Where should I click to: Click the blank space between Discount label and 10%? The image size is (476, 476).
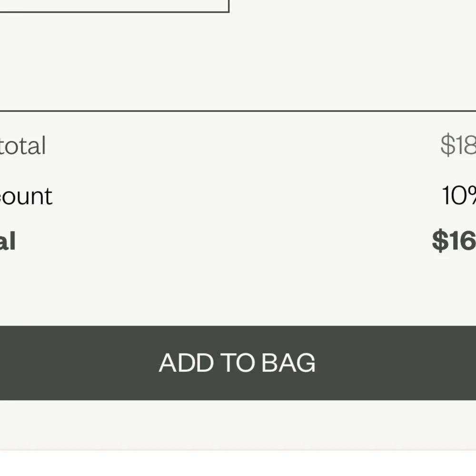pos(248,197)
